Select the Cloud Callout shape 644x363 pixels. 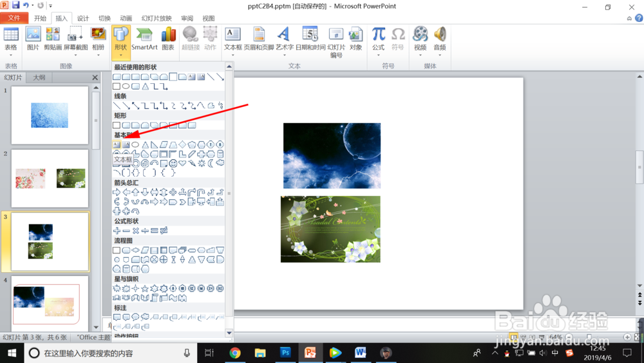(144, 317)
